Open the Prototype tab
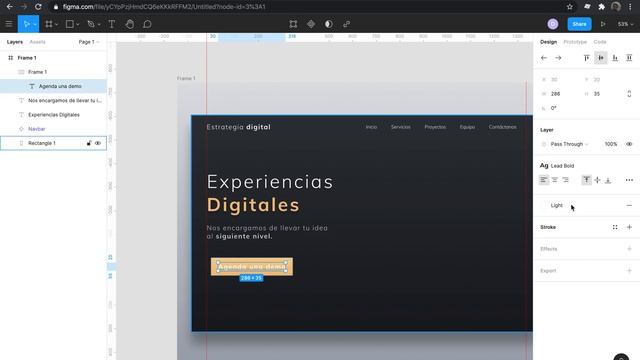640x360 pixels. point(575,42)
